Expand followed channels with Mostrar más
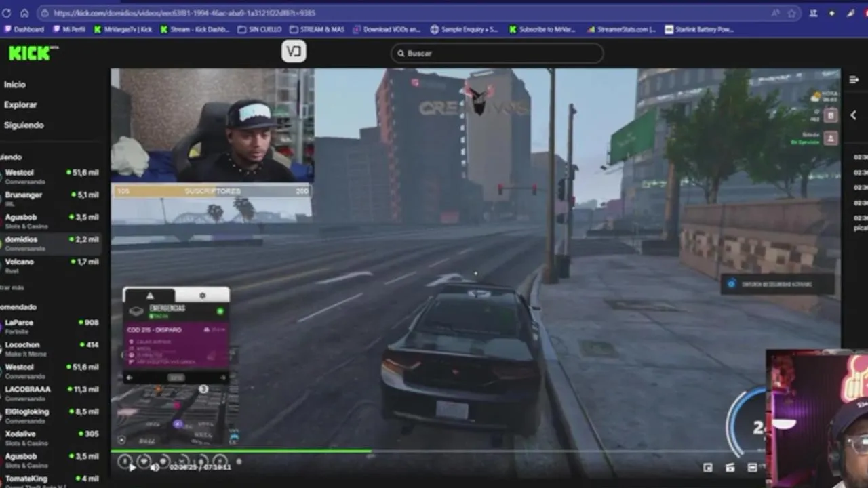The height and width of the screenshot is (488, 868). (x=12, y=287)
